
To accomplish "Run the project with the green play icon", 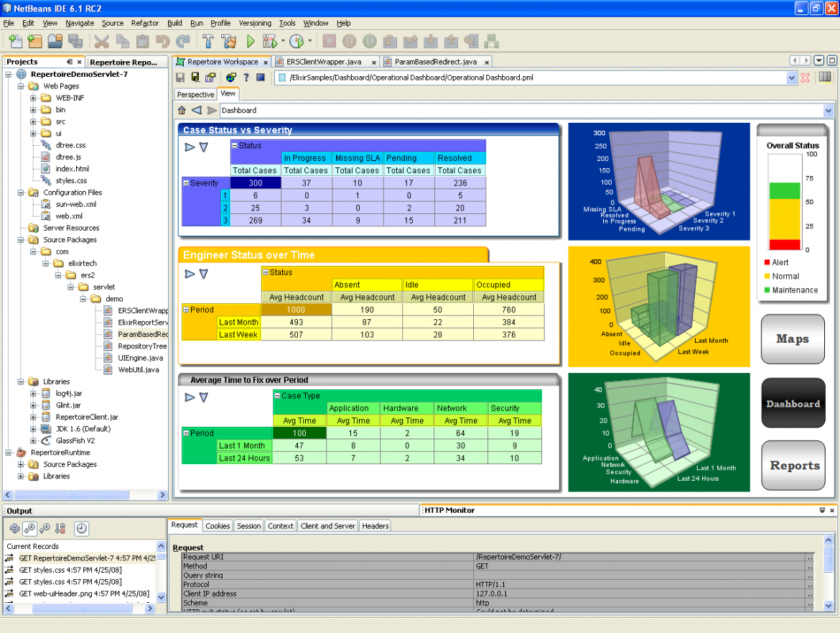I will (250, 42).
